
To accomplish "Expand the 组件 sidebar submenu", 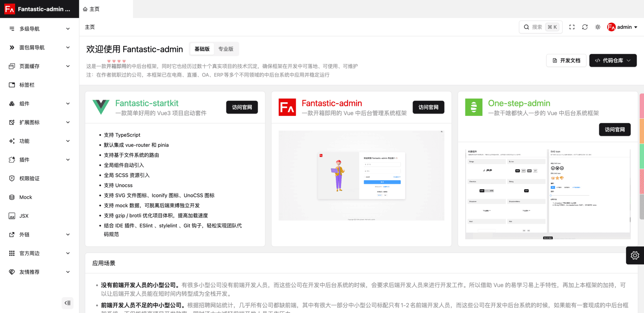I will pos(39,104).
